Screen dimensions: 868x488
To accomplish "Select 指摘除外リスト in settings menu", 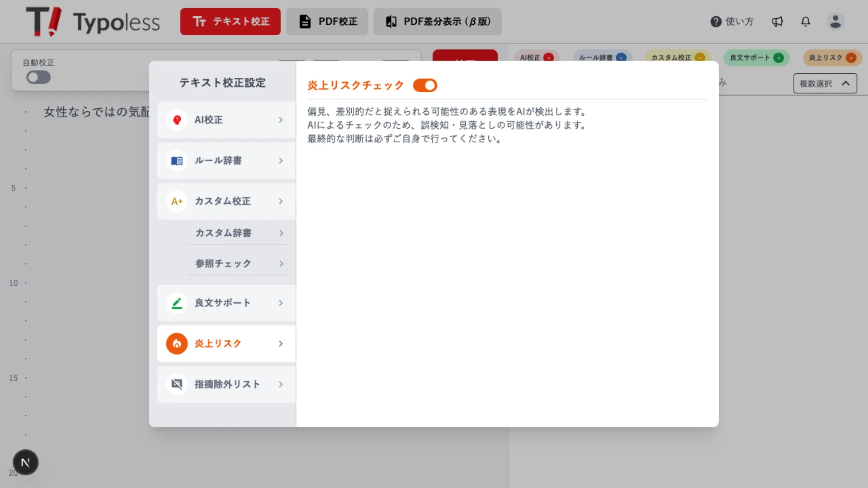I will pos(226,384).
